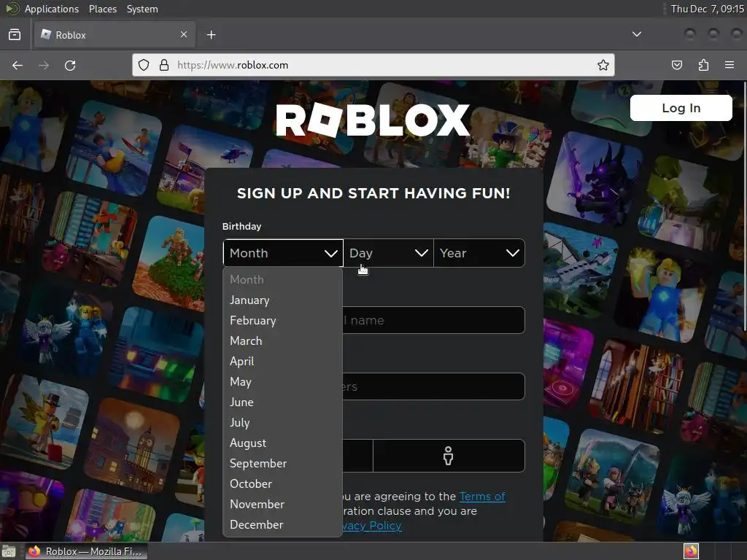The image size is (747, 560).
Task: Click the list all tabs chevron
Action: [636, 34]
